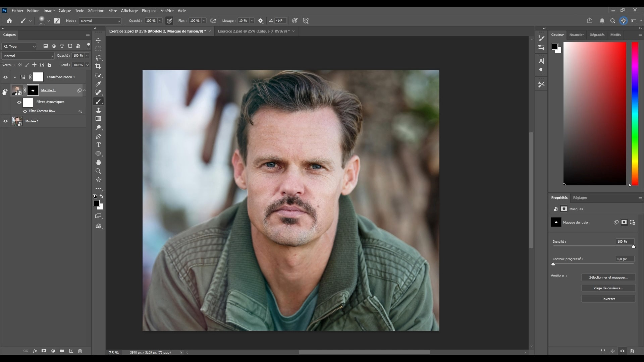Toggle Filtre Camera Raw visibility
Screen dimensions: 644x362
click(x=25, y=111)
